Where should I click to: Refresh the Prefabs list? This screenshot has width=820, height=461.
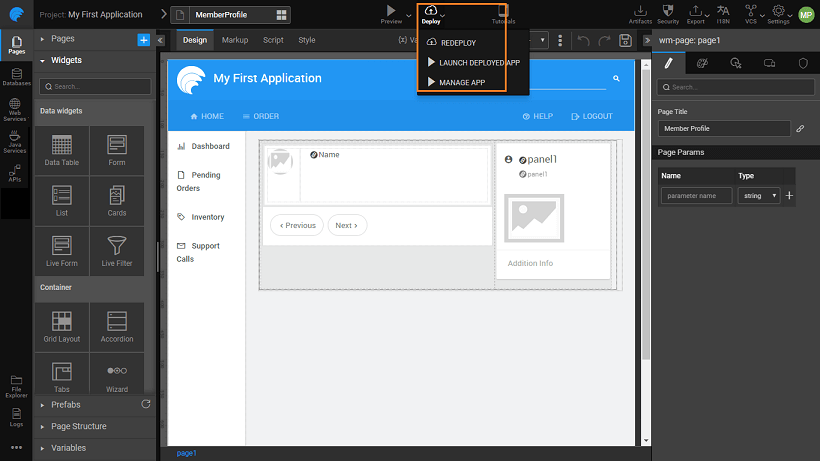146,404
